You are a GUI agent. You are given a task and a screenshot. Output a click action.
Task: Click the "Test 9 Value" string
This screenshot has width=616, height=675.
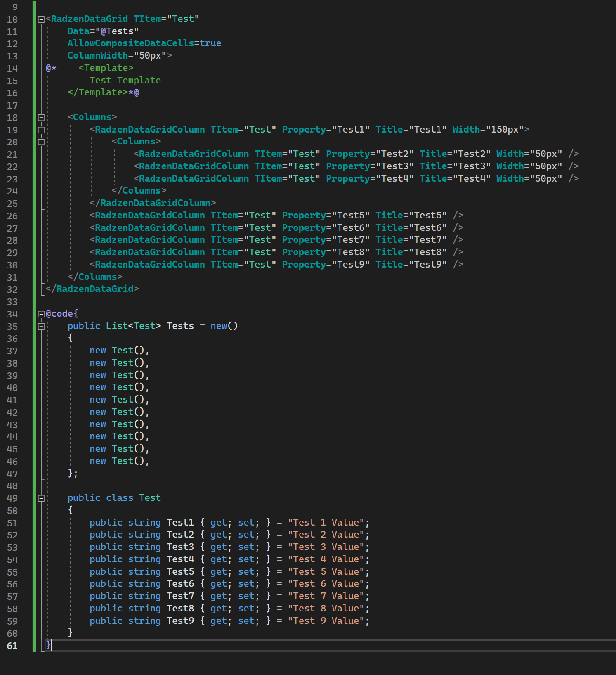point(326,621)
